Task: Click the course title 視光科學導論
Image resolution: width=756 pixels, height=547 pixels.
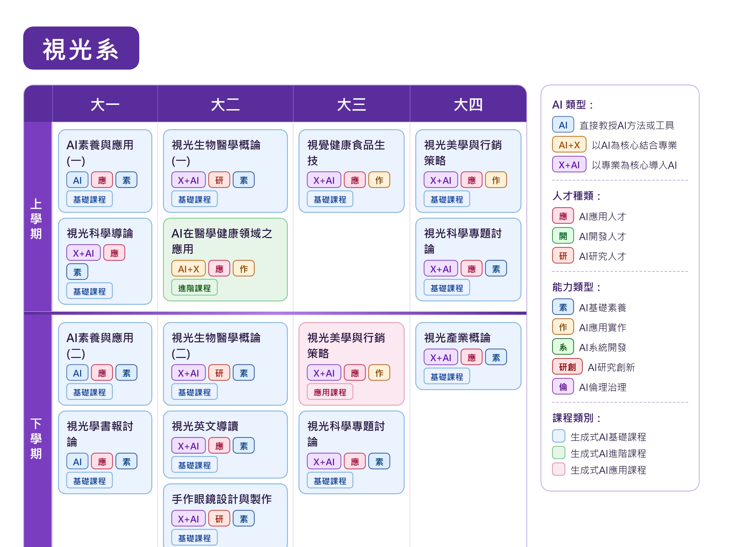Action: [100, 233]
